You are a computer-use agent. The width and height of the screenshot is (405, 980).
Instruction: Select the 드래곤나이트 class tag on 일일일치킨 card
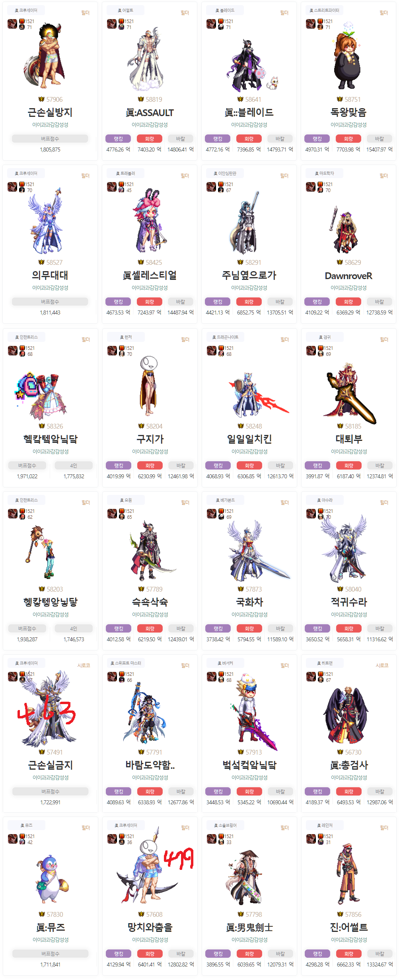click(225, 337)
